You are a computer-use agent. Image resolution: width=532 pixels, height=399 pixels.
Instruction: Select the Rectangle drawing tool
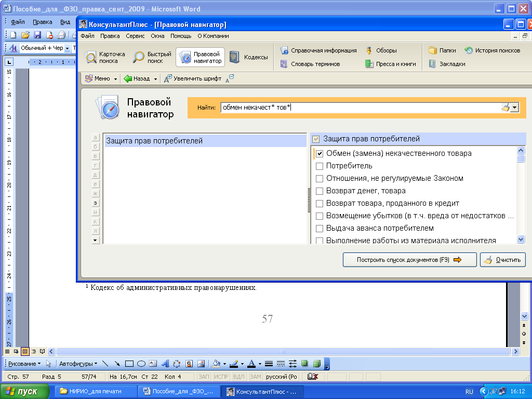pos(129,364)
